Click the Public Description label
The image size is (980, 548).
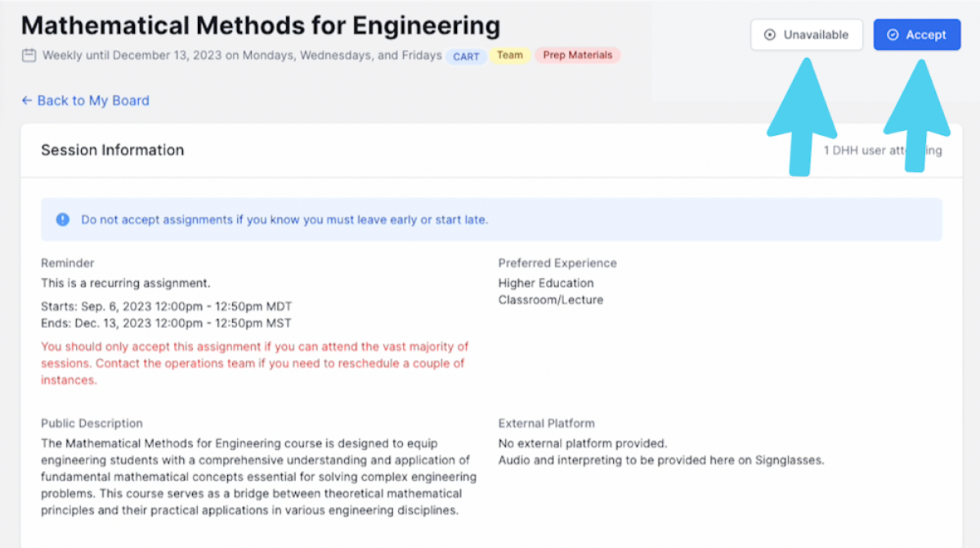pos(92,424)
